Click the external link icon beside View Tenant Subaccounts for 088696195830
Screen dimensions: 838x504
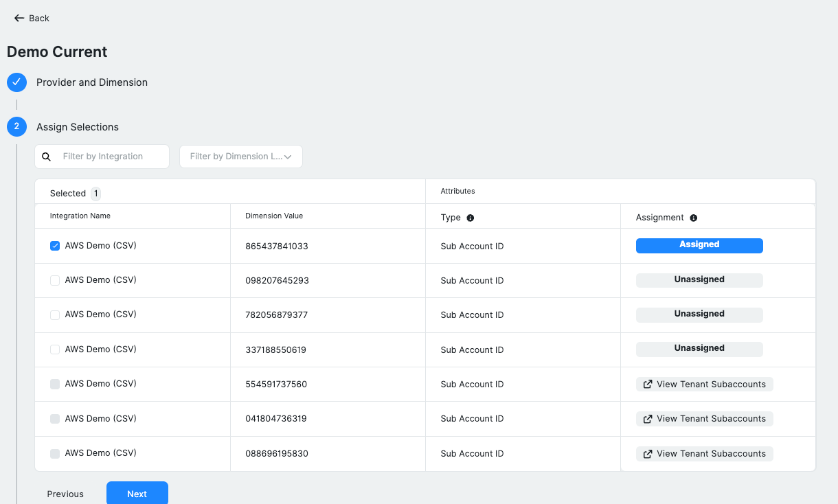646,454
